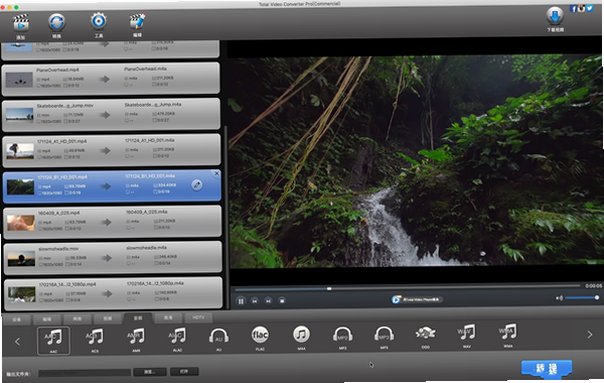Image resolution: width=604 pixels, height=383 pixels.
Task: Click the Total Video Player link below the preview
Action: point(417,299)
